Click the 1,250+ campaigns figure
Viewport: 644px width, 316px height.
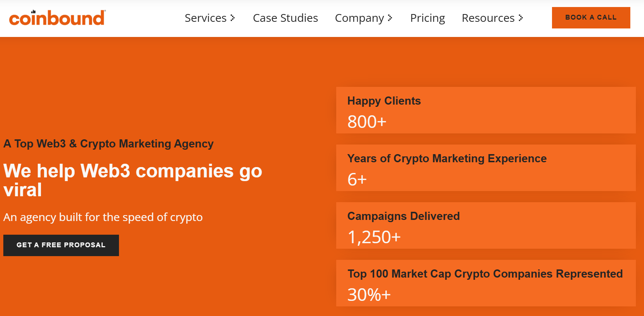(x=374, y=237)
